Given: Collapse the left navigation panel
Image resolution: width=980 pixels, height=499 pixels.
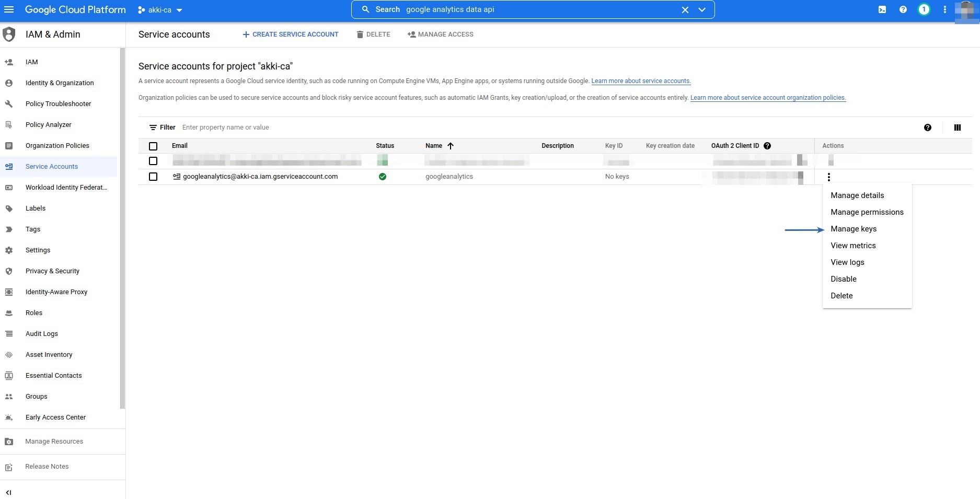Looking at the screenshot, I should (8, 492).
